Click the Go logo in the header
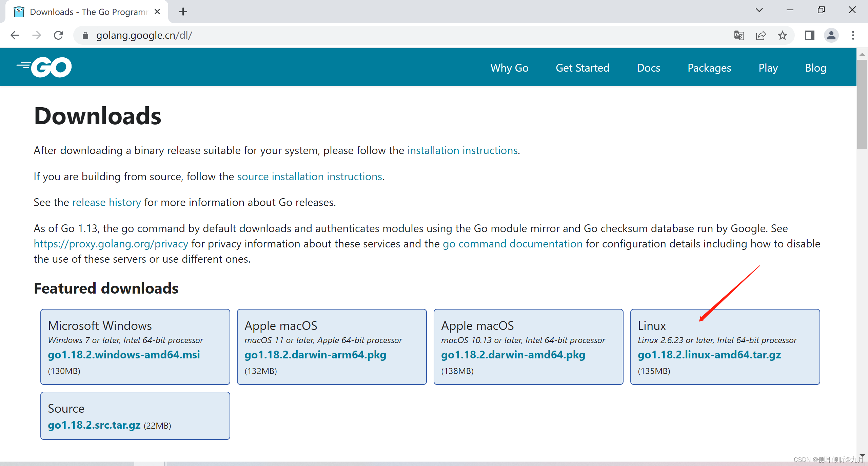 [44, 67]
